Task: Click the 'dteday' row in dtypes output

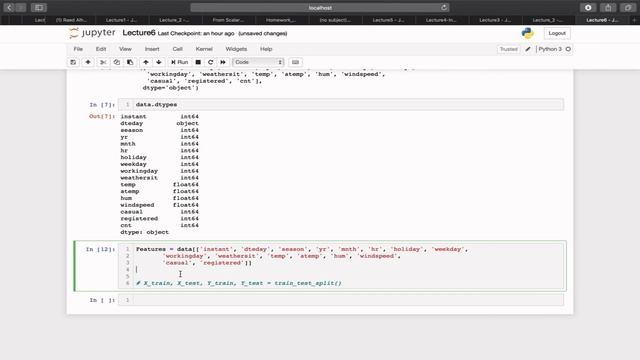Action: tap(159, 123)
